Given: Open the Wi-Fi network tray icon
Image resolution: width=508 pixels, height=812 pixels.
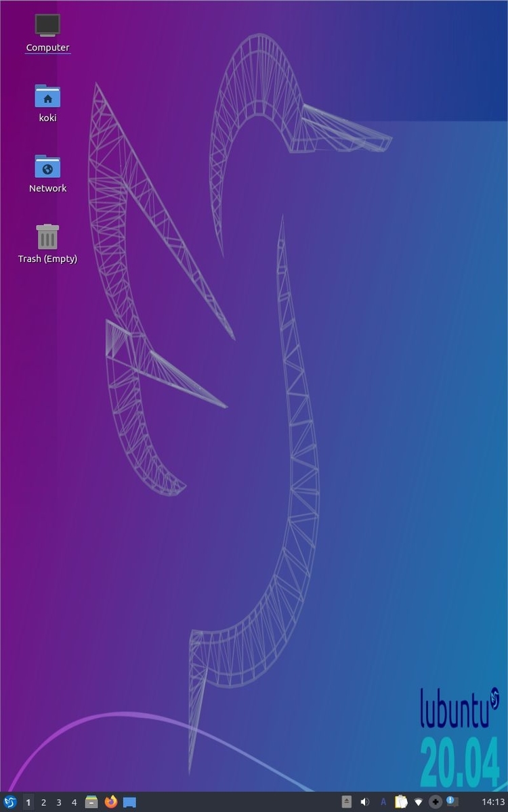Looking at the screenshot, I should 419,802.
